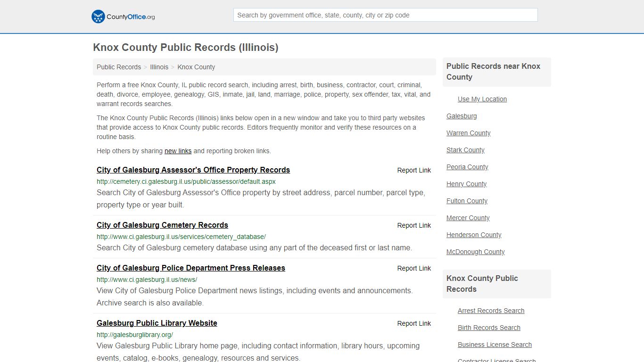This screenshot has width=644, height=362.
Task: Click the Knox County Public Records (Illinois) heading
Action: [186, 48]
